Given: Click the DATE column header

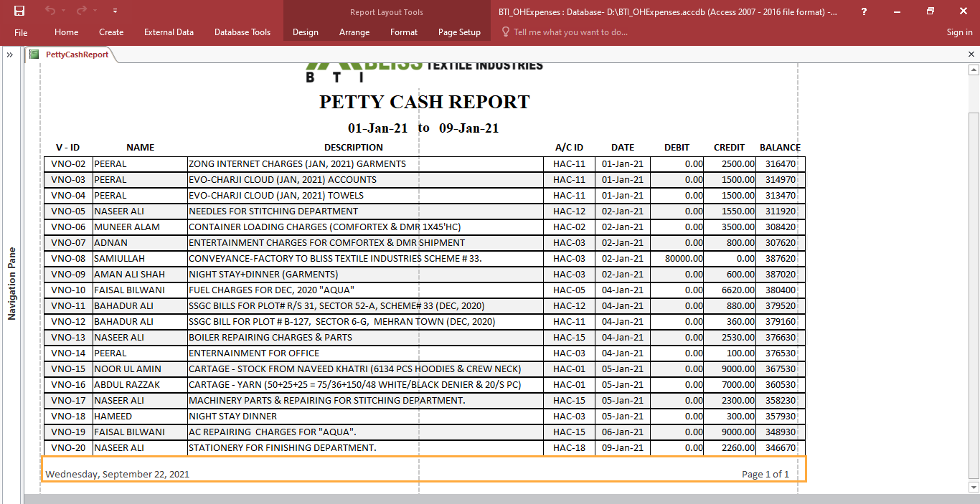Looking at the screenshot, I should click(x=623, y=147).
